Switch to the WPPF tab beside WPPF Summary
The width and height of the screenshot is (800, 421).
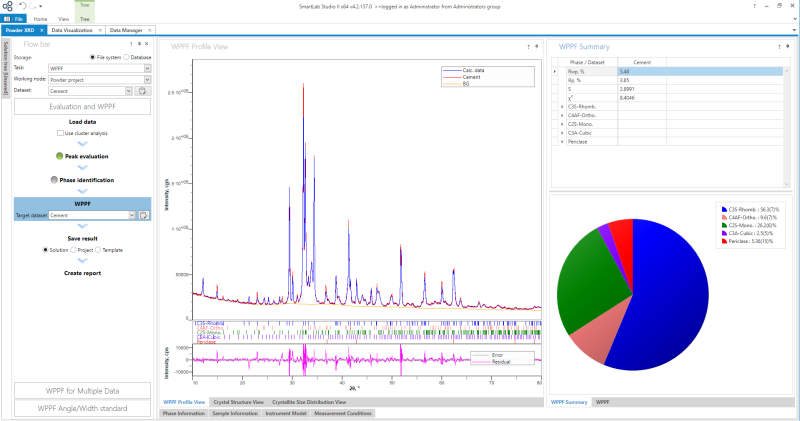click(x=603, y=402)
